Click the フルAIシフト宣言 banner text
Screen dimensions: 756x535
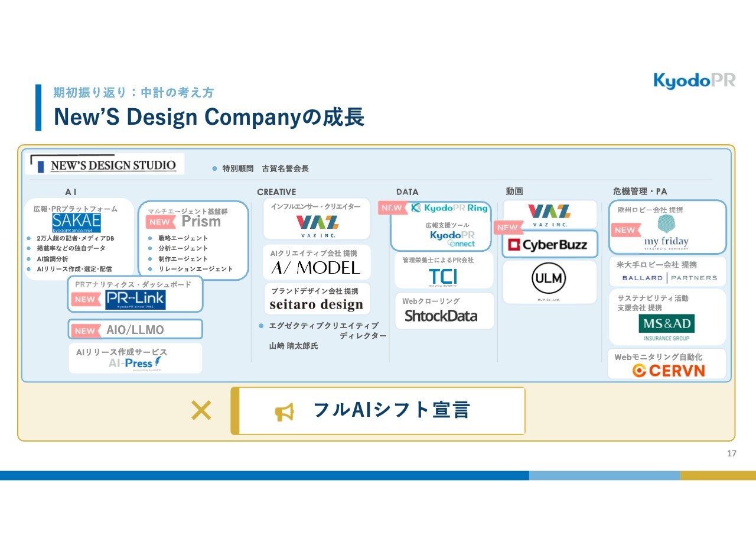point(391,410)
